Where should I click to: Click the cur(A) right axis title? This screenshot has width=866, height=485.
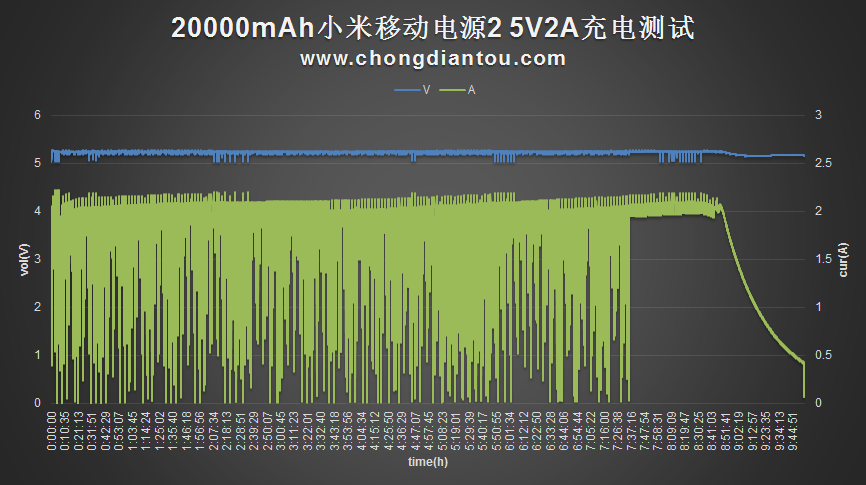[845, 259]
